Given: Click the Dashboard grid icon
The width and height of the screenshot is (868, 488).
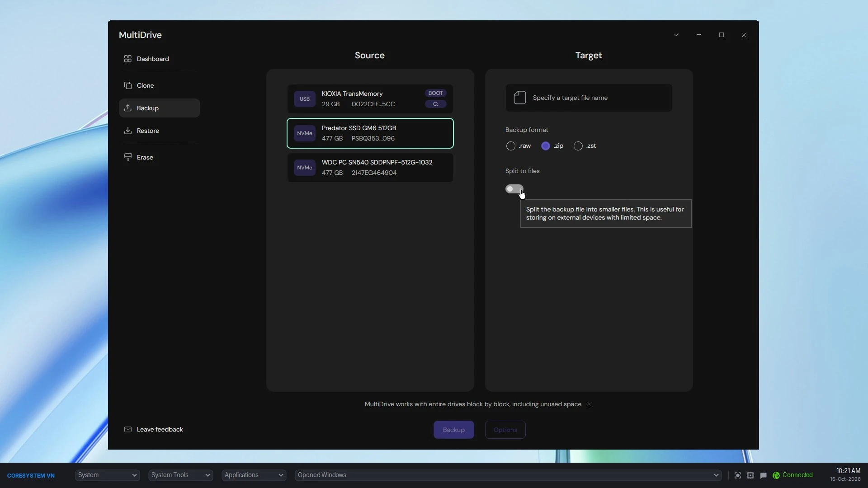Looking at the screenshot, I should (127, 59).
